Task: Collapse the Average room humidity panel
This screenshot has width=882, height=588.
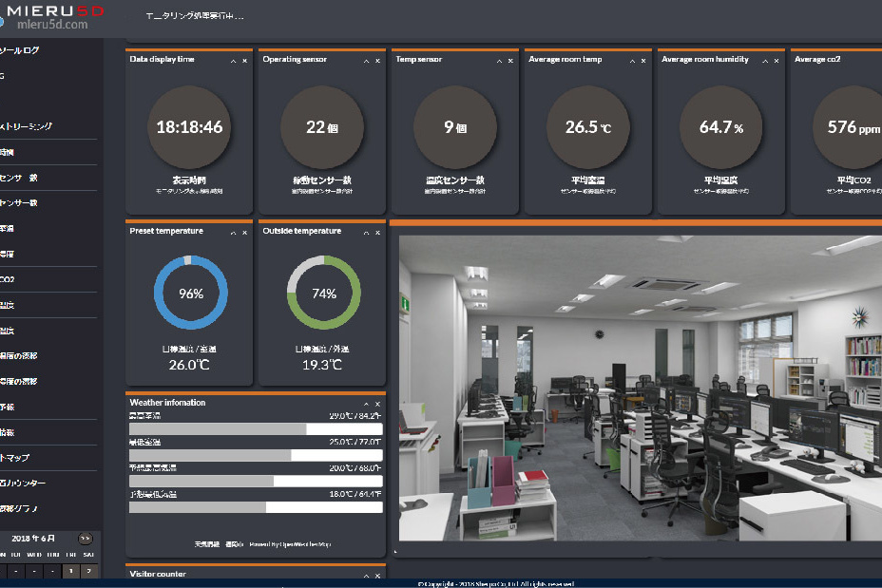Action: coord(765,60)
